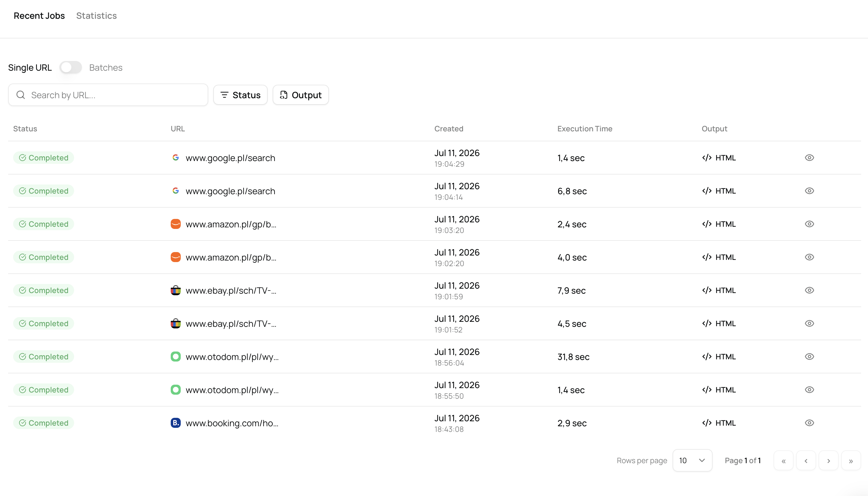
Task: Open the Output filter dropdown
Action: pyautogui.click(x=301, y=95)
